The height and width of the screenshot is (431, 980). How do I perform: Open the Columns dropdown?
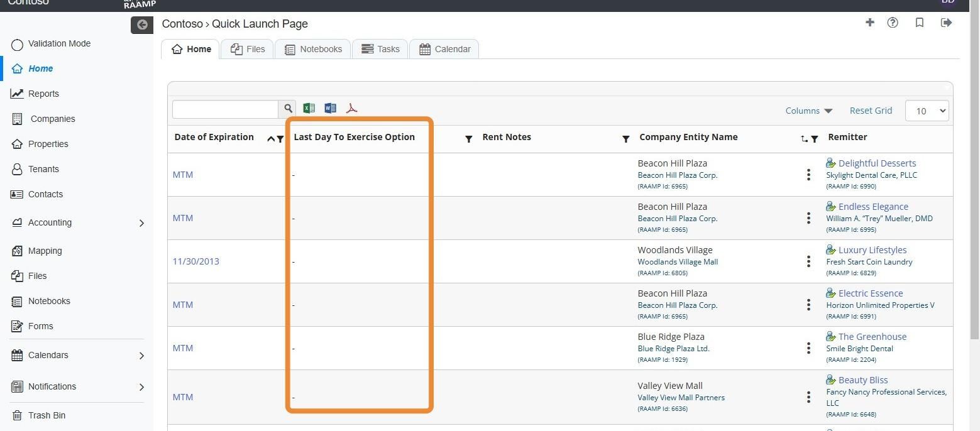(808, 111)
